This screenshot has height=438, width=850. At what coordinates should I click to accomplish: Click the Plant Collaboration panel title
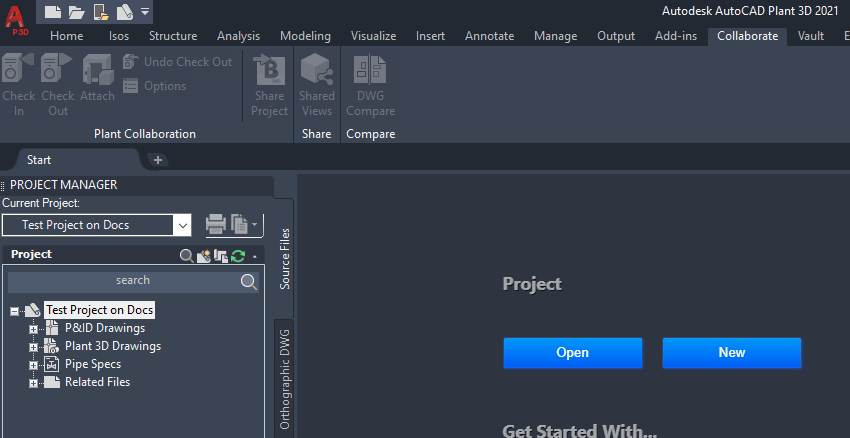pos(145,134)
